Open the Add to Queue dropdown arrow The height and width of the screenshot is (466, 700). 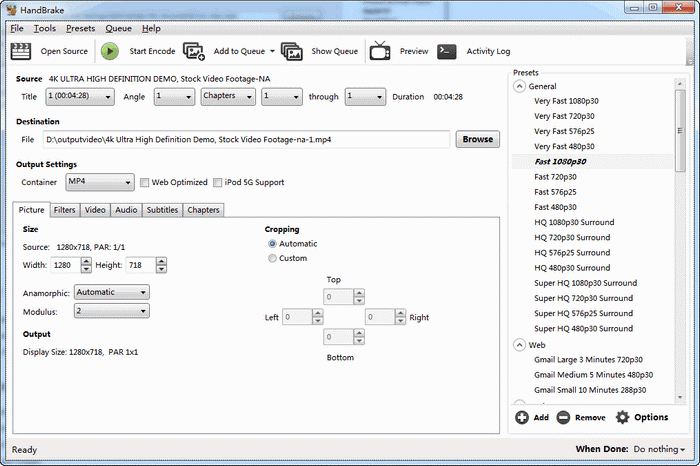click(272, 51)
